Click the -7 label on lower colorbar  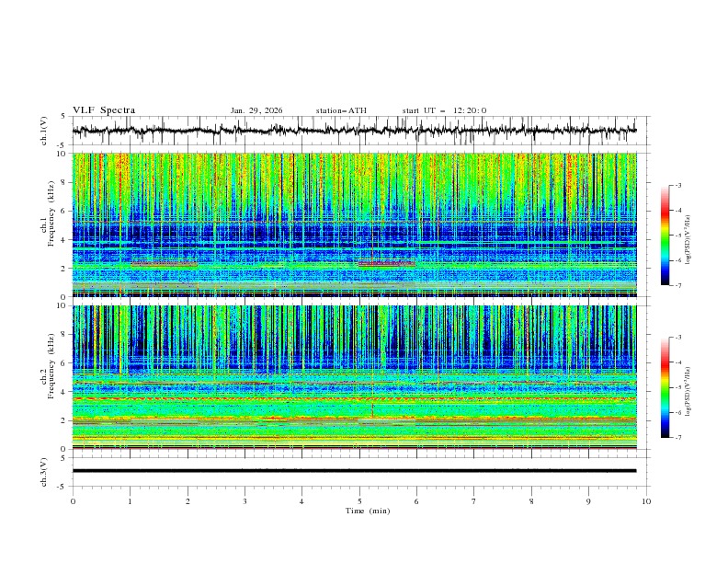677,438
